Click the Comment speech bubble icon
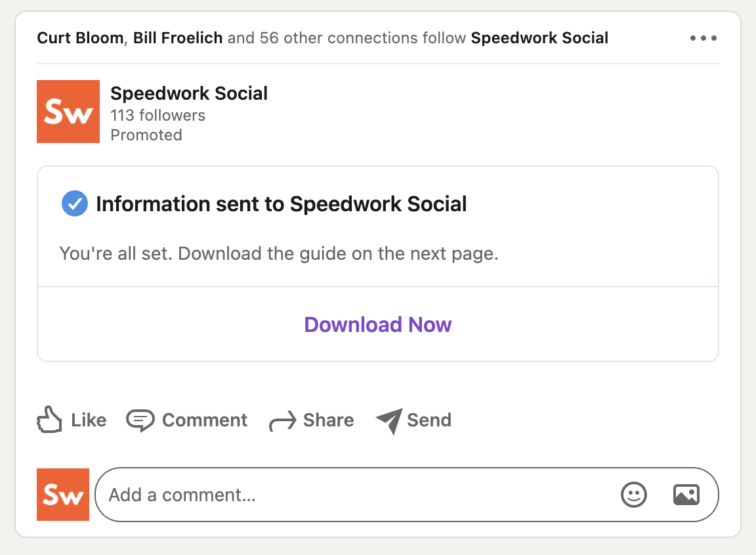756x555 pixels. 140,421
